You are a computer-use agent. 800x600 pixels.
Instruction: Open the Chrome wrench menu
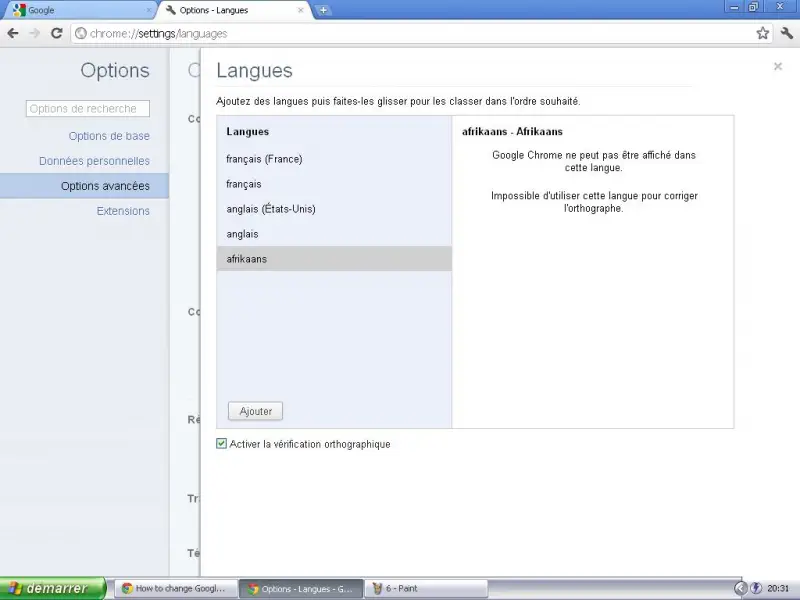point(787,33)
